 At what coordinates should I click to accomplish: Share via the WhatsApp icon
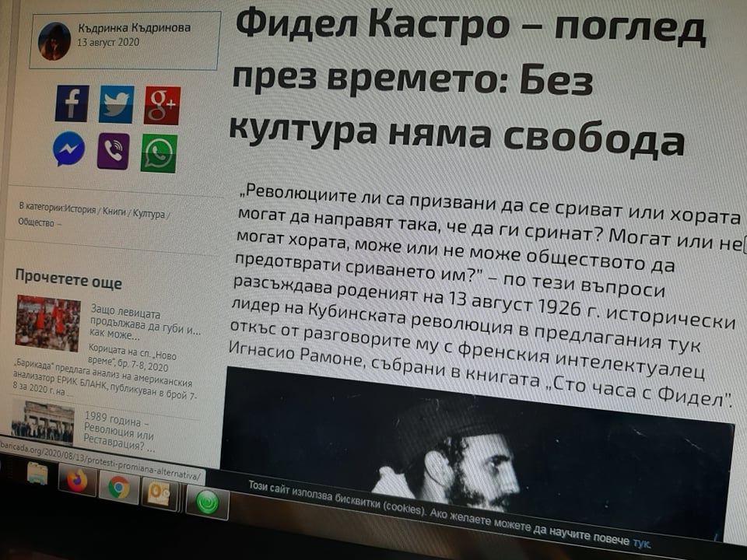point(159,152)
